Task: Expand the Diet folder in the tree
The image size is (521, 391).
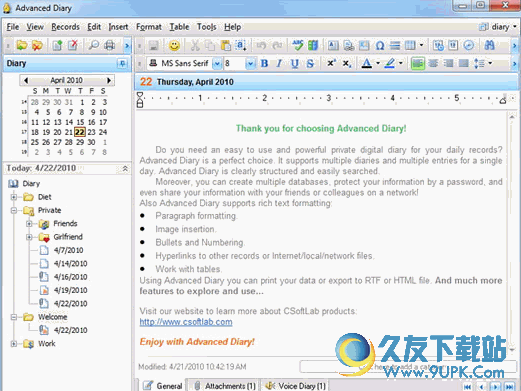Action: [14, 197]
